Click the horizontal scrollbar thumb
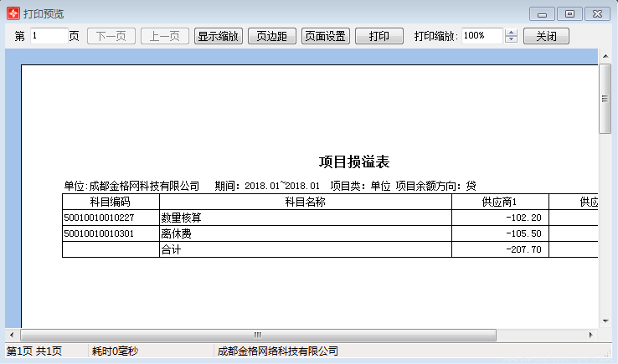The image size is (618, 364). (258, 336)
